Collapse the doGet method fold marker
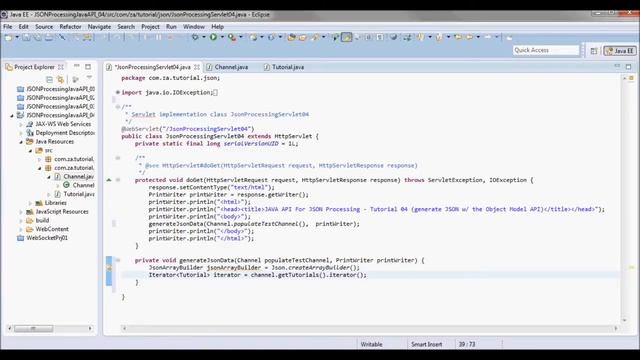640x360 pixels. coord(118,180)
